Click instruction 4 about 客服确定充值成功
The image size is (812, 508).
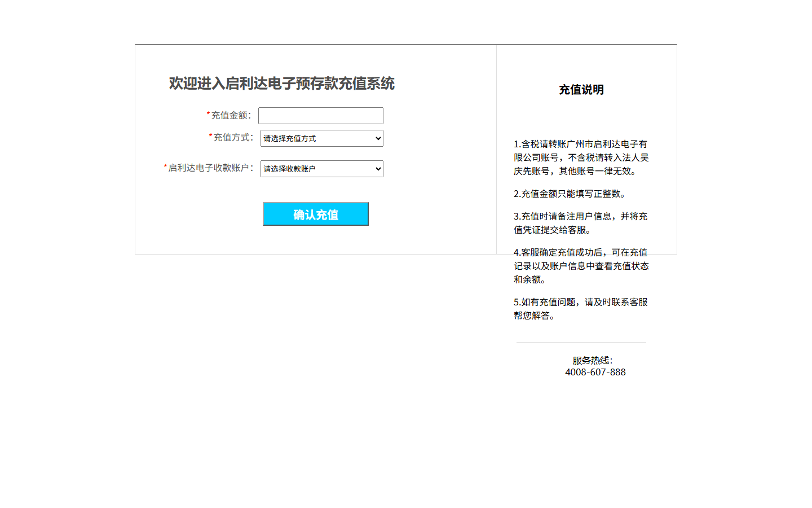pos(581,266)
